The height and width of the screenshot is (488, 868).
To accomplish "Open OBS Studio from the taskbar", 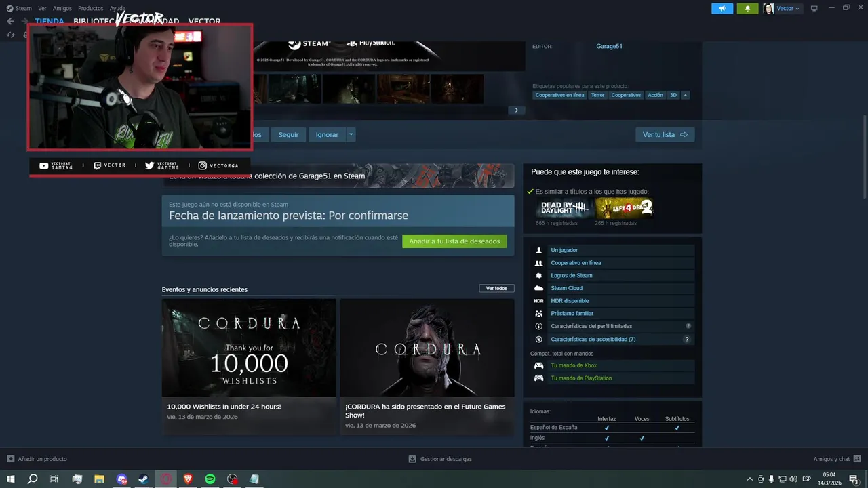I will [x=233, y=479].
